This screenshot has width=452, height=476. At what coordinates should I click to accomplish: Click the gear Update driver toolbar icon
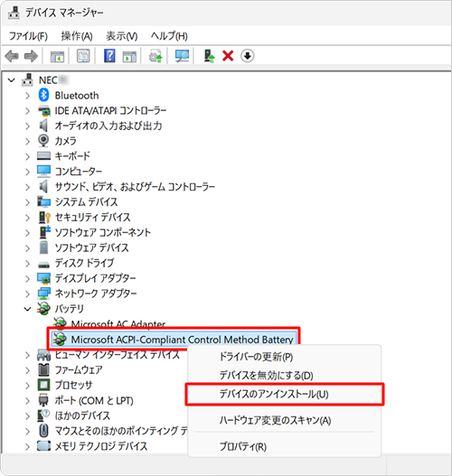[x=155, y=56]
